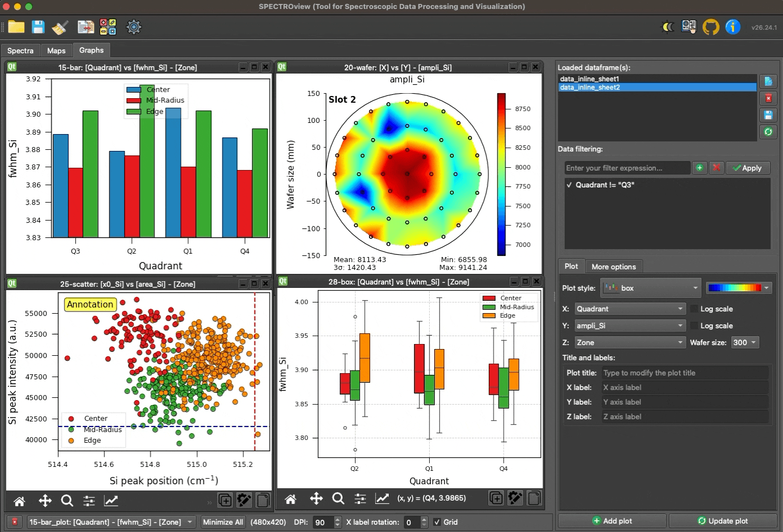Click the yellow Annotation label on the scatter plot

pos(90,304)
